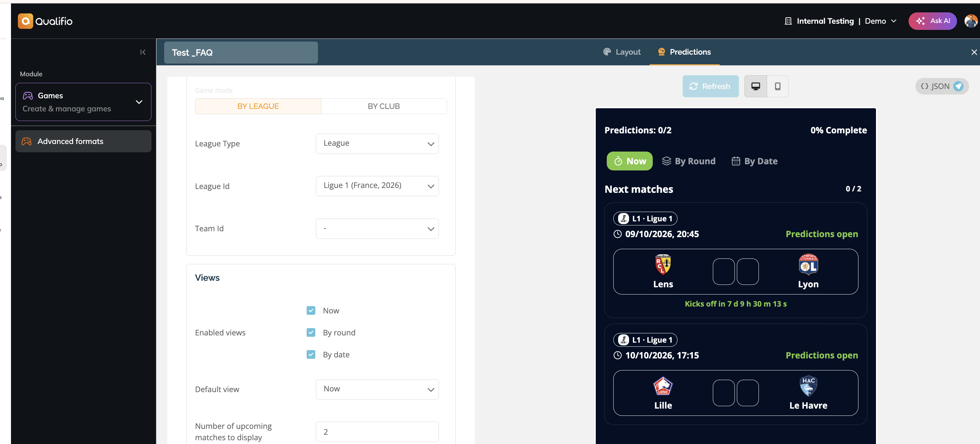Click the Lyon club crest

pyautogui.click(x=808, y=265)
